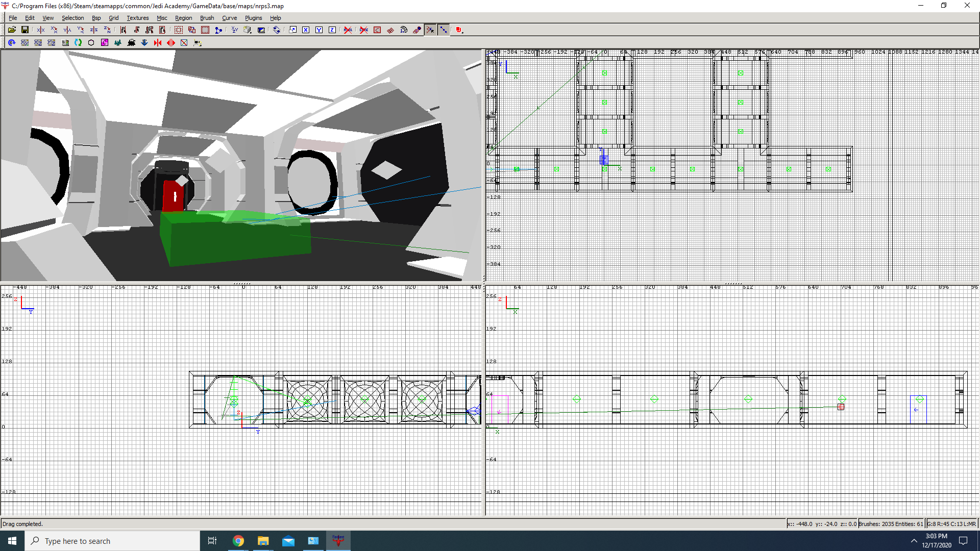The image size is (980, 551).
Task: Open the Brush menu
Action: pyautogui.click(x=207, y=18)
